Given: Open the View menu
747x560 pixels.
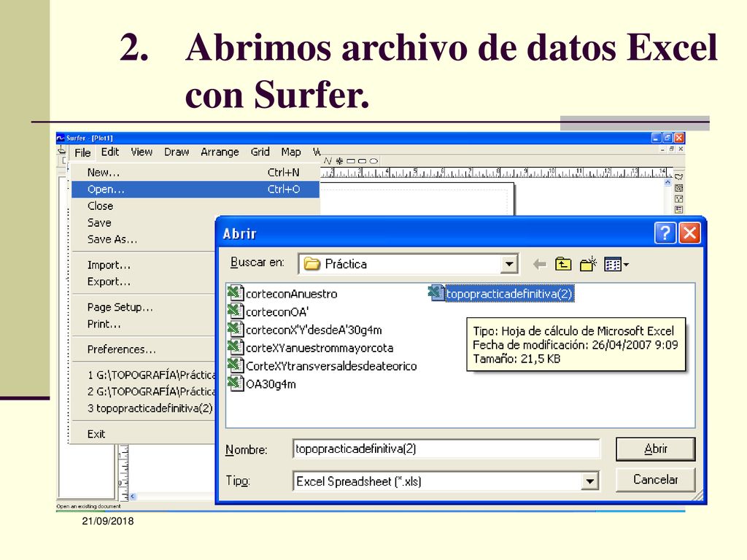Looking at the screenshot, I should click(x=142, y=152).
